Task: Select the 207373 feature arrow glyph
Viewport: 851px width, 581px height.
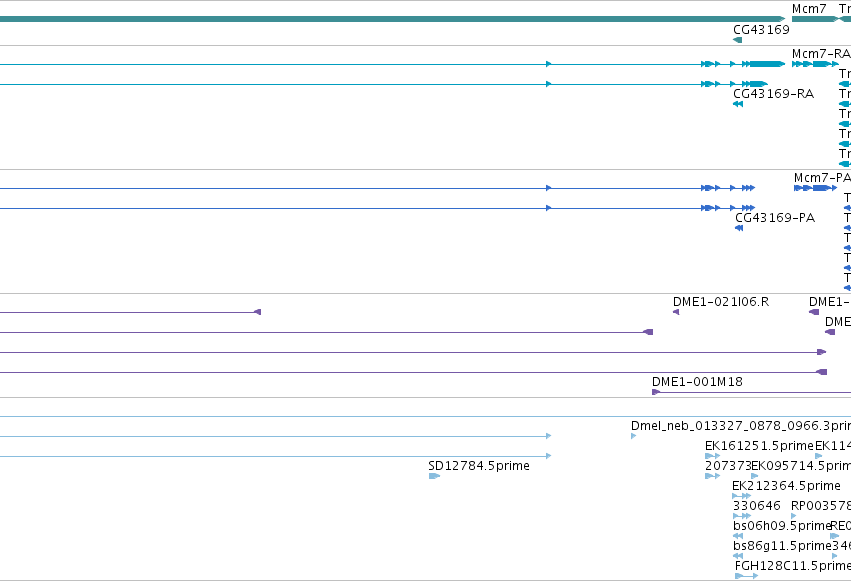Action: 713,476
